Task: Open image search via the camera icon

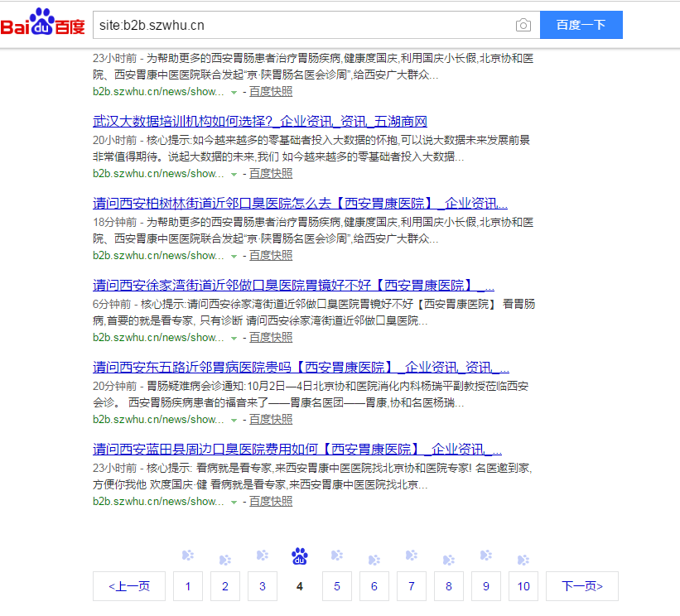Action: pyautogui.click(x=523, y=25)
